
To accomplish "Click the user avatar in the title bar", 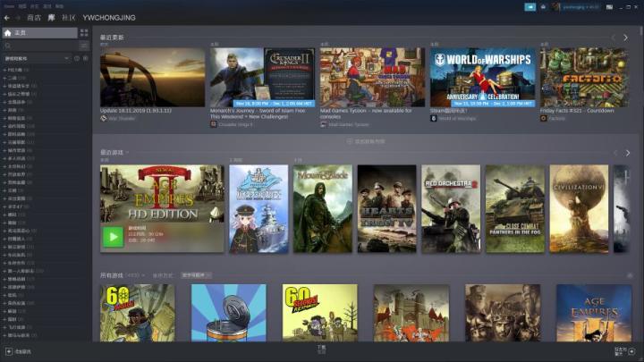I will (x=555, y=7).
